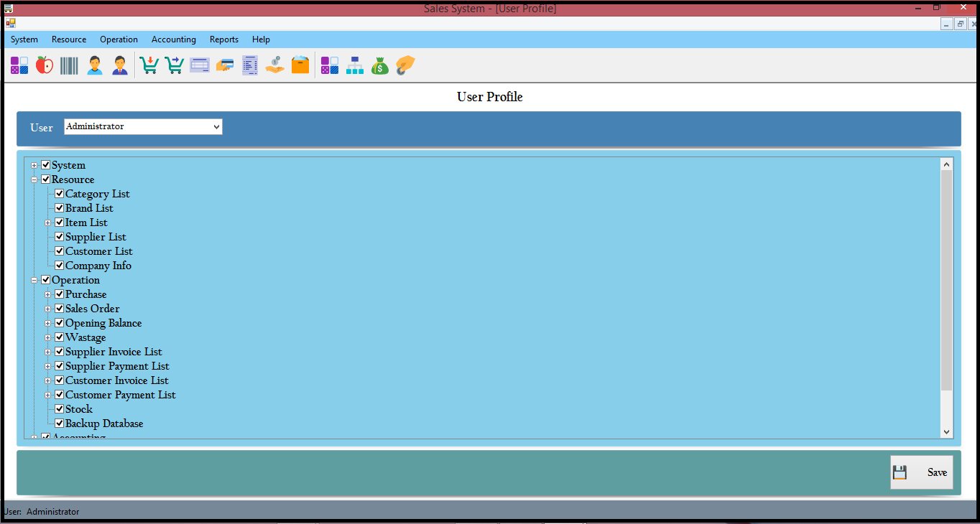Toggle the Backup Database checkbox
This screenshot has width=980, height=524.
[x=60, y=424]
